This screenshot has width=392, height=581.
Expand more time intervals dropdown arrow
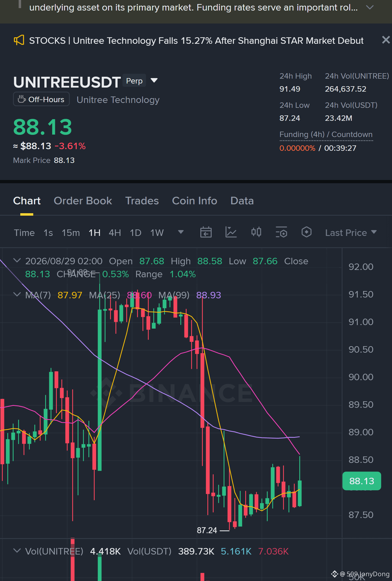tap(181, 232)
